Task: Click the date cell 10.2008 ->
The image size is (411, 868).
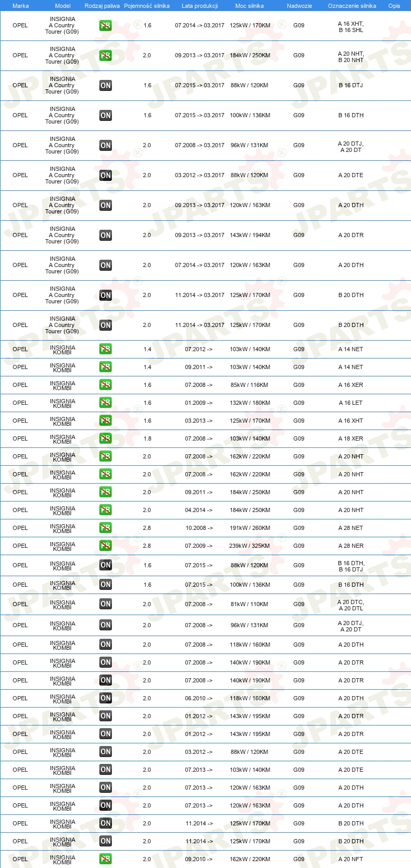Action: pyautogui.click(x=199, y=528)
